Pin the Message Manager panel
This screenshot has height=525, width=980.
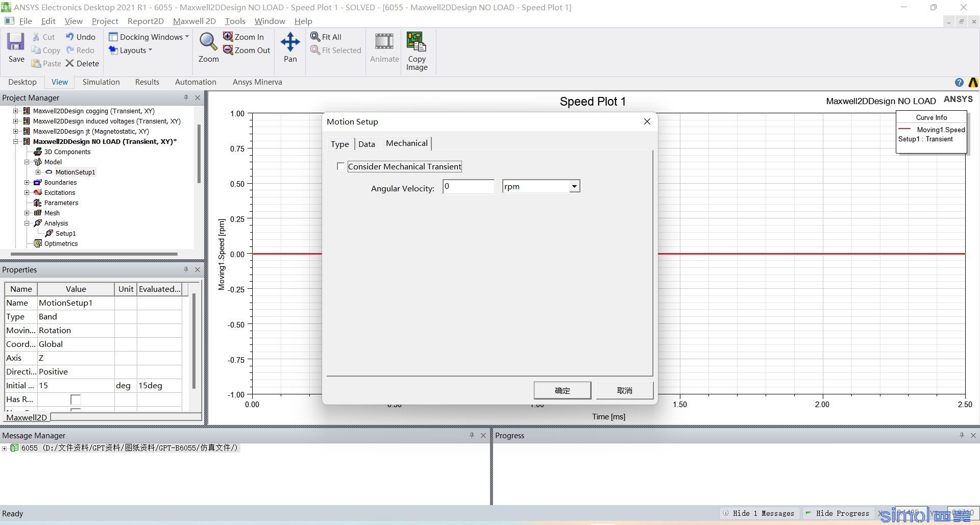472,435
